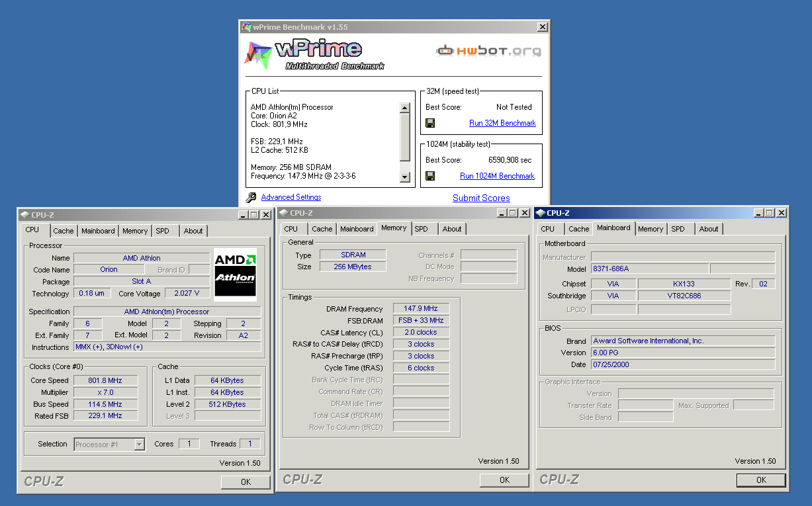This screenshot has height=506, width=812.
Task: Close the wPrime Benchmark window
Action: [542, 27]
